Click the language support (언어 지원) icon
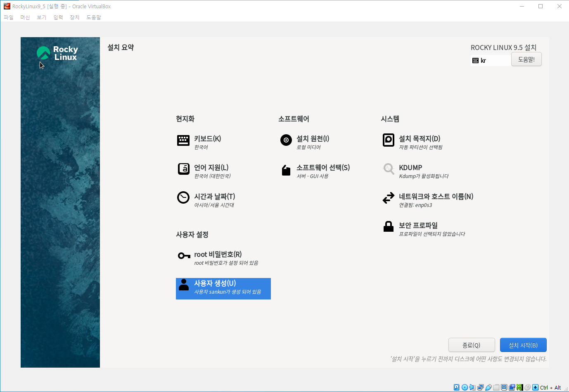This screenshot has height=392, width=569. [183, 169]
